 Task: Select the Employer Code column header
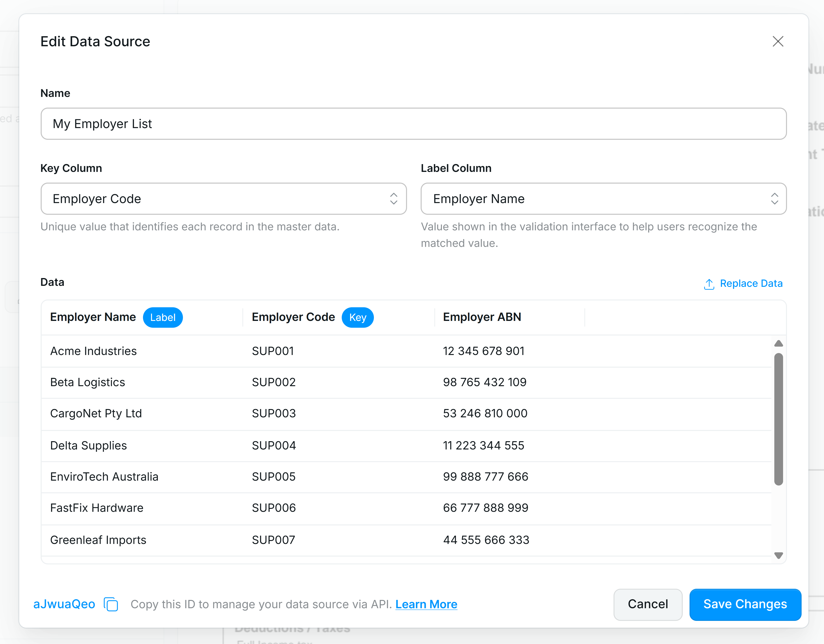tap(293, 317)
